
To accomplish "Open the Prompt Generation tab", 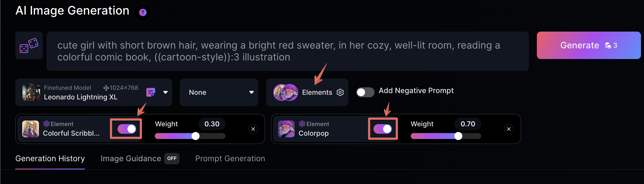I will pyautogui.click(x=230, y=158).
